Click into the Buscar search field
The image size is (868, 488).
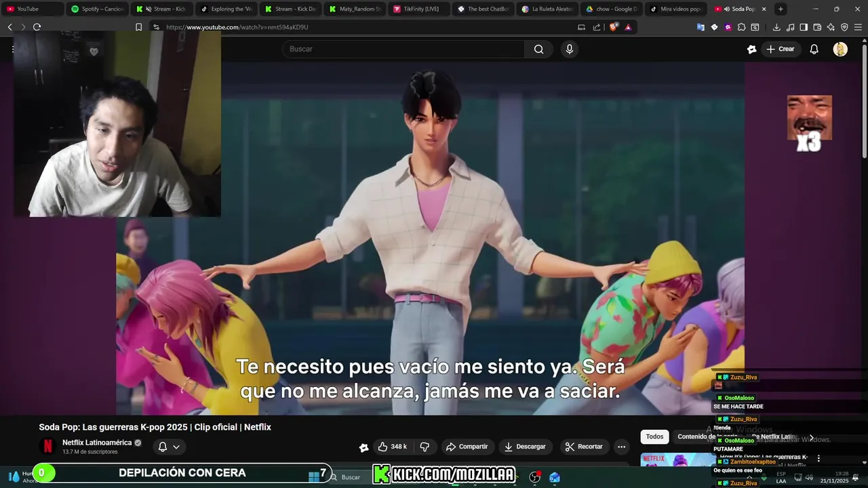(x=403, y=49)
